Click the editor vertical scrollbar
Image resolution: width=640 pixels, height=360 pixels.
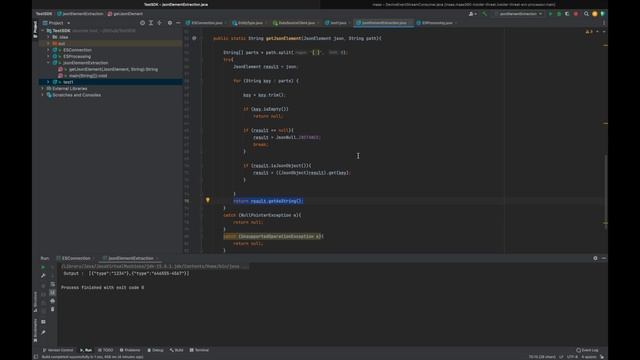point(606,192)
